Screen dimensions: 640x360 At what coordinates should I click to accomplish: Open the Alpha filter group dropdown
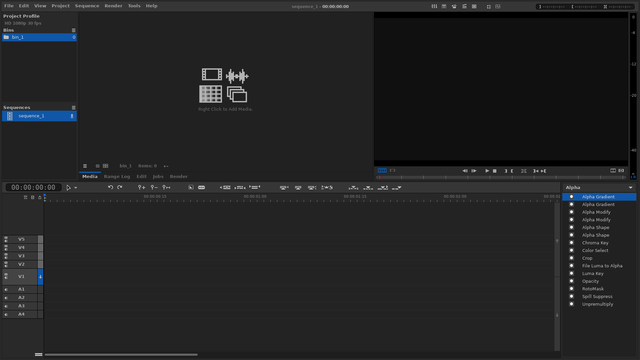(x=599, y=187)
